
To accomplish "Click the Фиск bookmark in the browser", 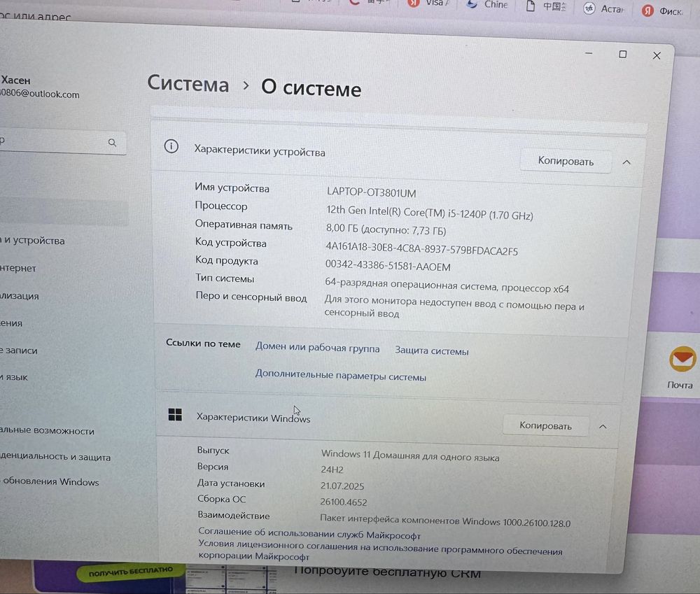I will (662, 10).
